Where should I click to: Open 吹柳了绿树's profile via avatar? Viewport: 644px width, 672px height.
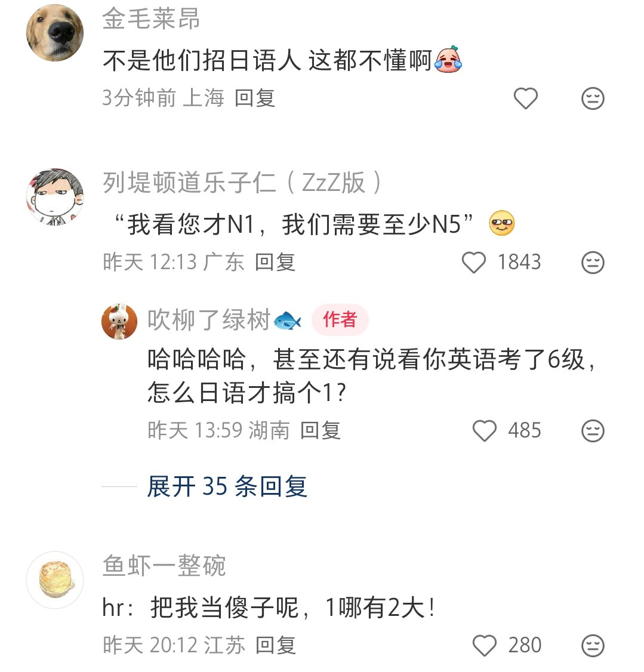(x=119, y=320)
